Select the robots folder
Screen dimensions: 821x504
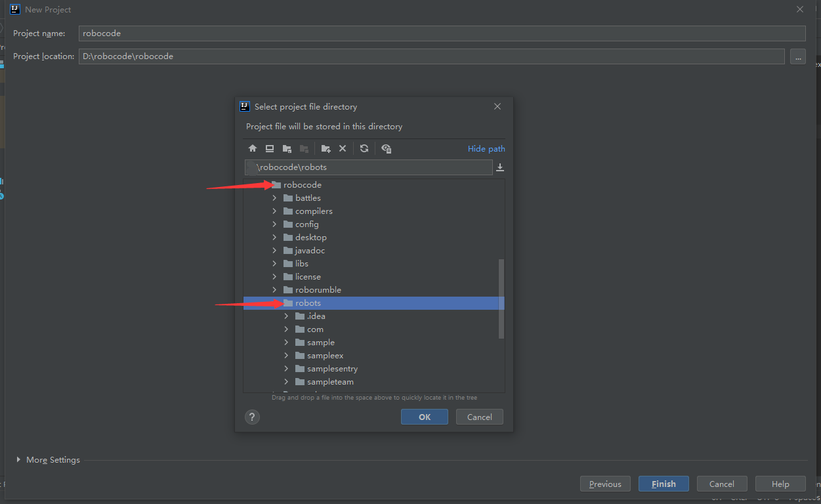373,303
